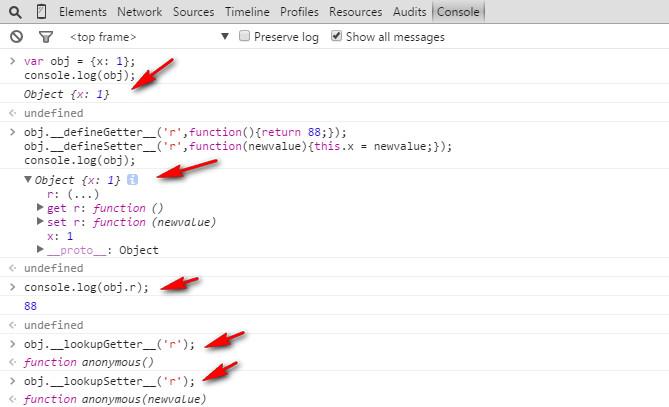
Task: Open the top frame context dropdown
Action: click(x=149, y=37)
